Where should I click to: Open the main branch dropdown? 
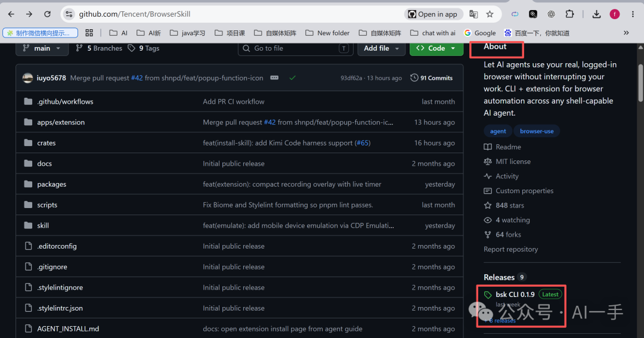(x=42, y=48)
